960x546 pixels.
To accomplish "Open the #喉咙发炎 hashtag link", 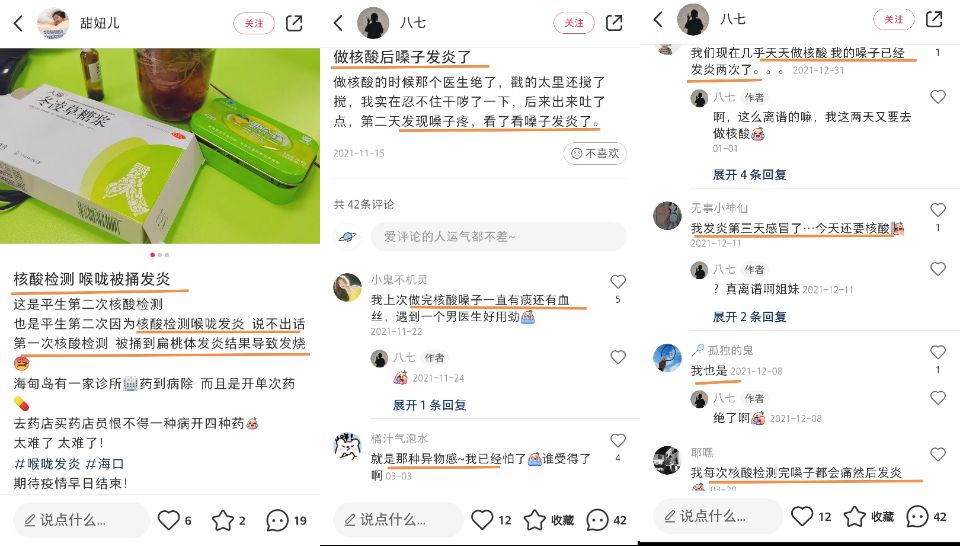I will tap(47, 463).
